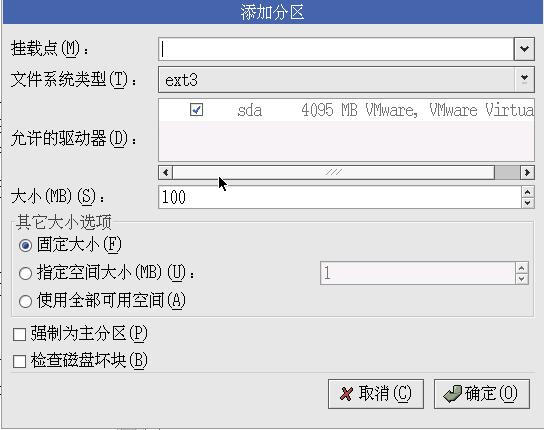Click the left arrow of drive list scrollbar
The width and height of the screenshot is (544, 430).
(x=165, y=172)
